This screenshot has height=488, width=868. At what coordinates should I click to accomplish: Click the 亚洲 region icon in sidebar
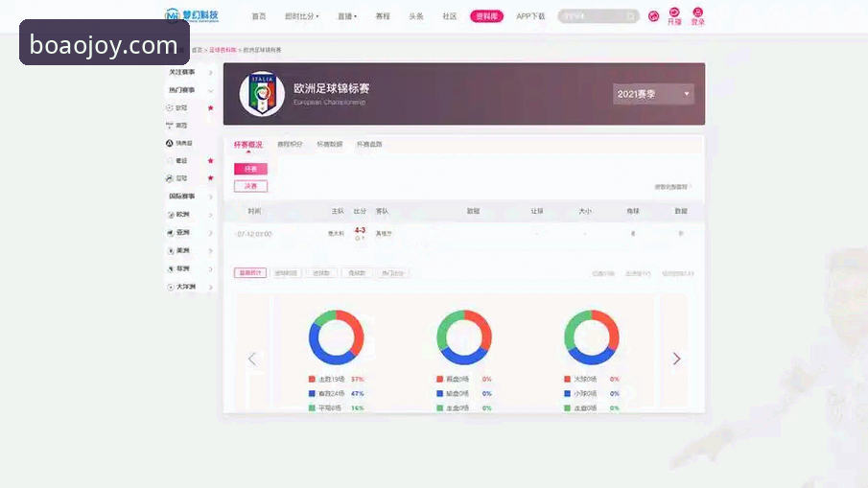coord(171,233)
